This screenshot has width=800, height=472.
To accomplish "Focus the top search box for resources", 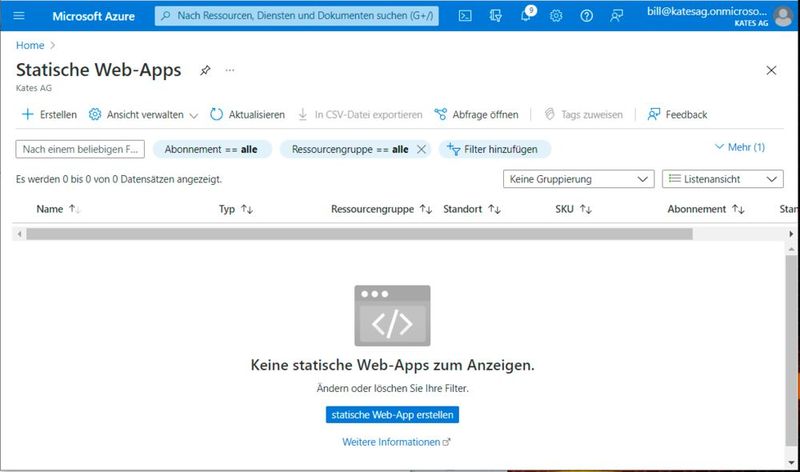I will pyautogui.click(x=296, y=16).
